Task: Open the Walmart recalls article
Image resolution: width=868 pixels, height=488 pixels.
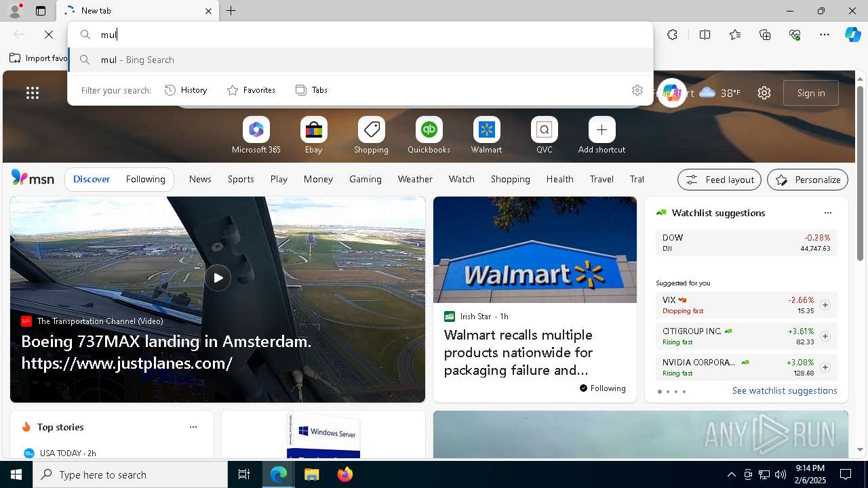Action: (x=518, y=352)
